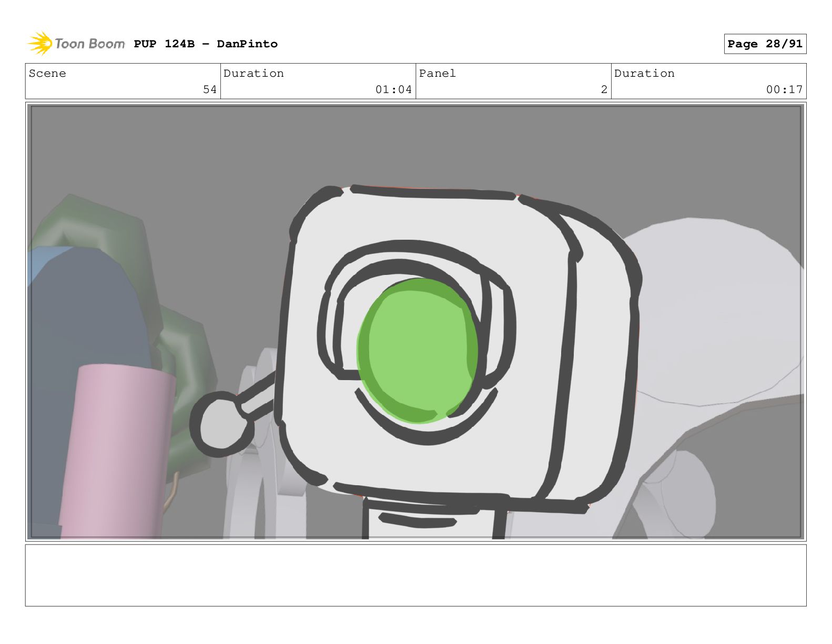Click the 'Duration' label beside Panel

point(644,74)
